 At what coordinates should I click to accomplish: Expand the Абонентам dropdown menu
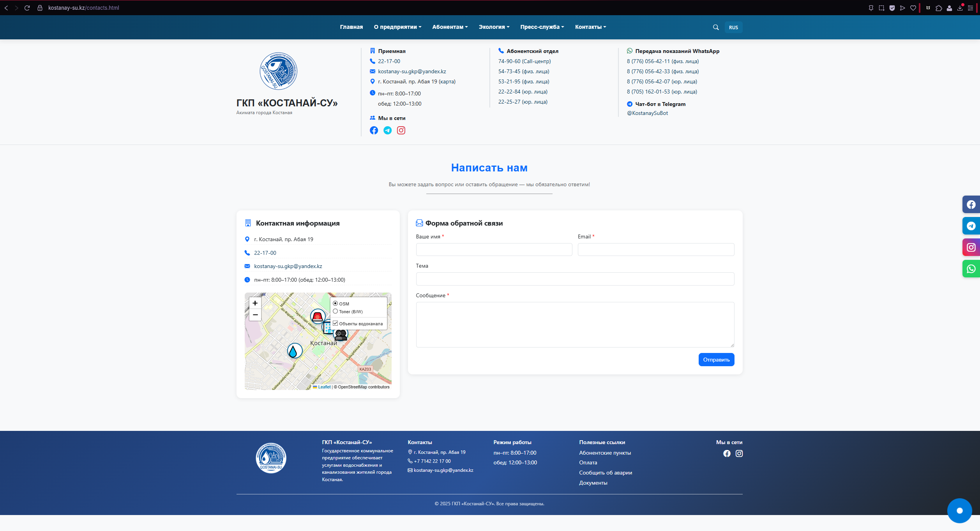pyautogui.click(x=450, y=27)
